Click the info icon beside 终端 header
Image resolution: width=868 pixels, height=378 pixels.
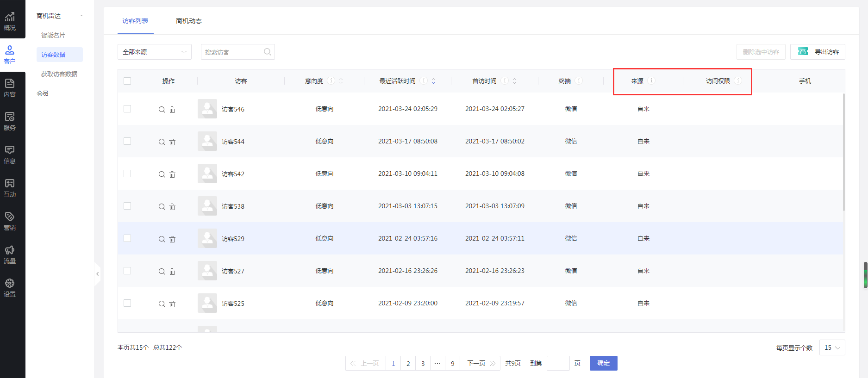[579, 81]
